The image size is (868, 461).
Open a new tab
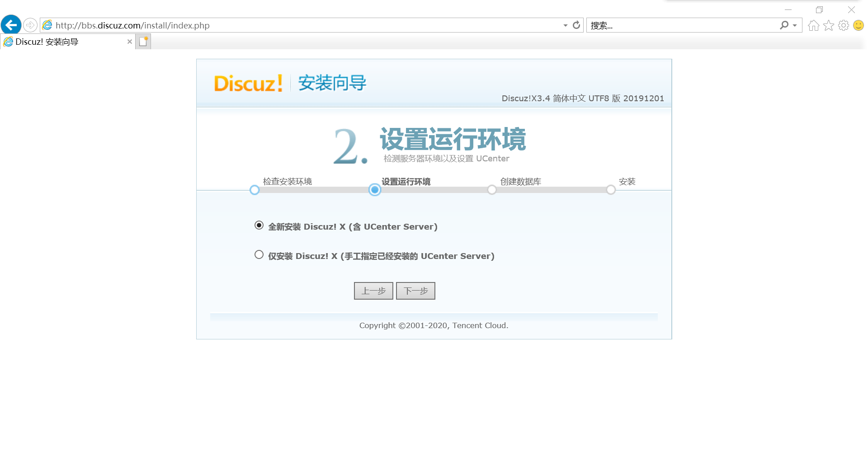tap(143, 42)
